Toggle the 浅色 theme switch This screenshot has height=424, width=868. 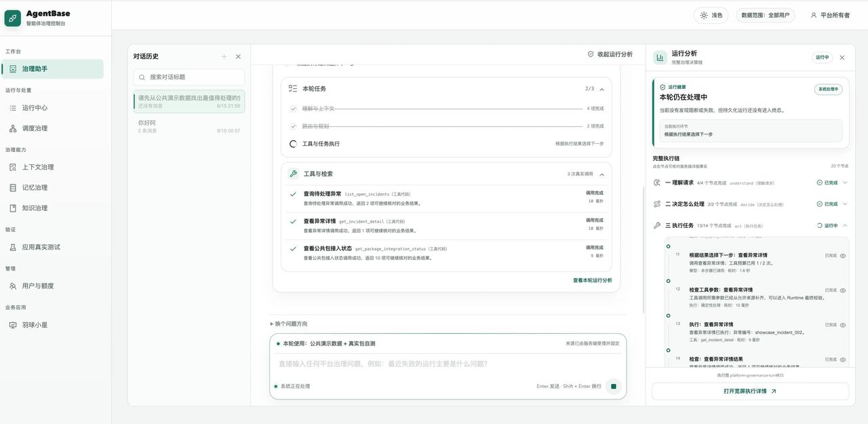(711, 15)
